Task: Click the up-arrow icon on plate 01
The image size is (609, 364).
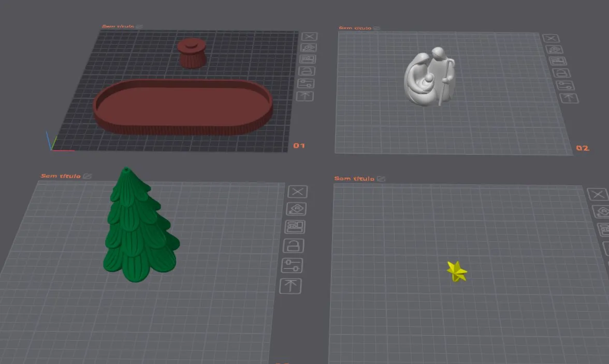Action: [x=305, y=96]
